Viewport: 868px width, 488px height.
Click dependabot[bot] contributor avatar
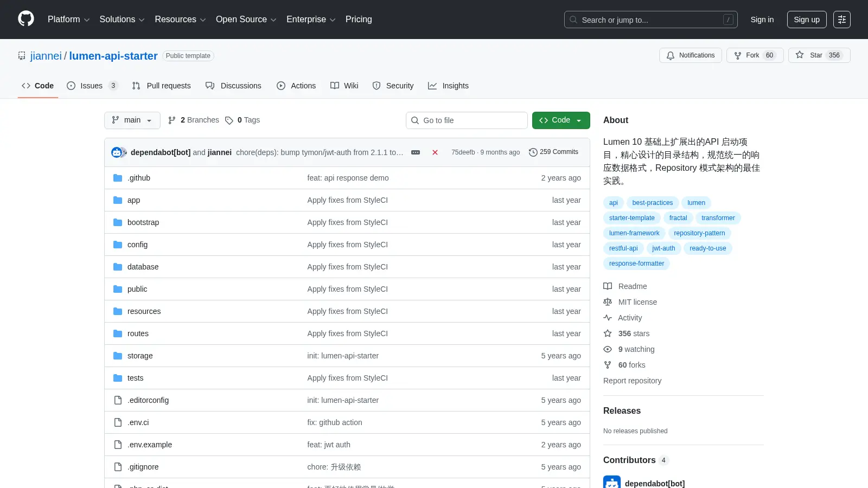tap(612, 483)
